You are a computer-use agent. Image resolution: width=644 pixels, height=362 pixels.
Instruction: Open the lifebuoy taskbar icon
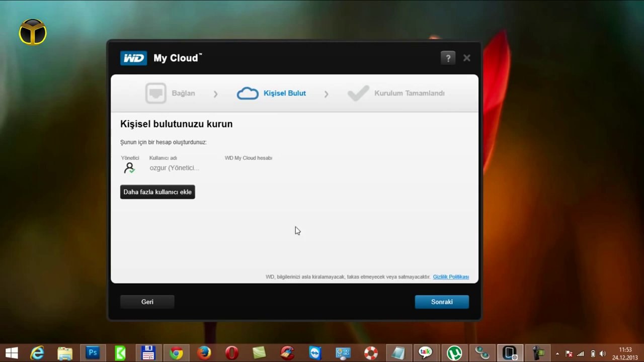(371, 353)
